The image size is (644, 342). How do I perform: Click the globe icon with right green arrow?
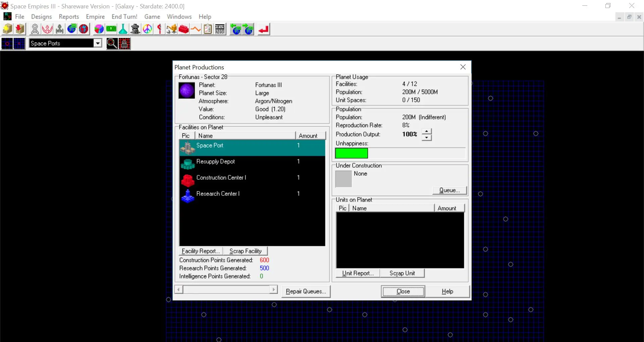[x=248, y=30]
